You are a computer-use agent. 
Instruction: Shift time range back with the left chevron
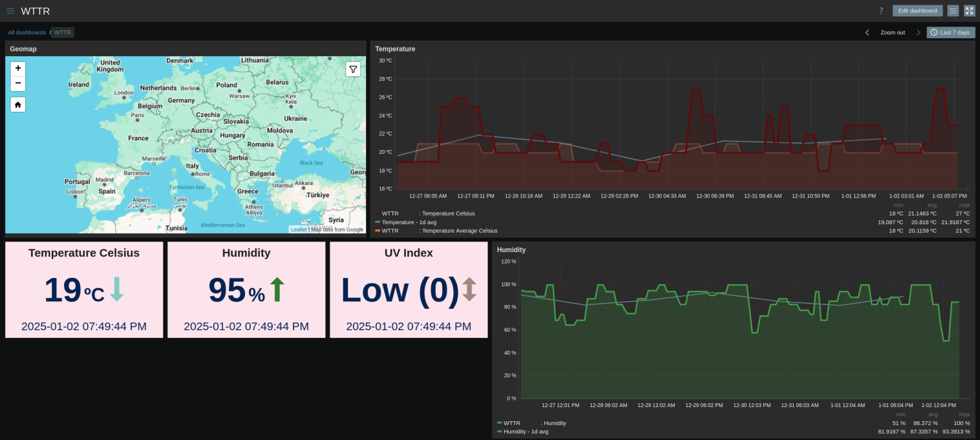[868, 32]
